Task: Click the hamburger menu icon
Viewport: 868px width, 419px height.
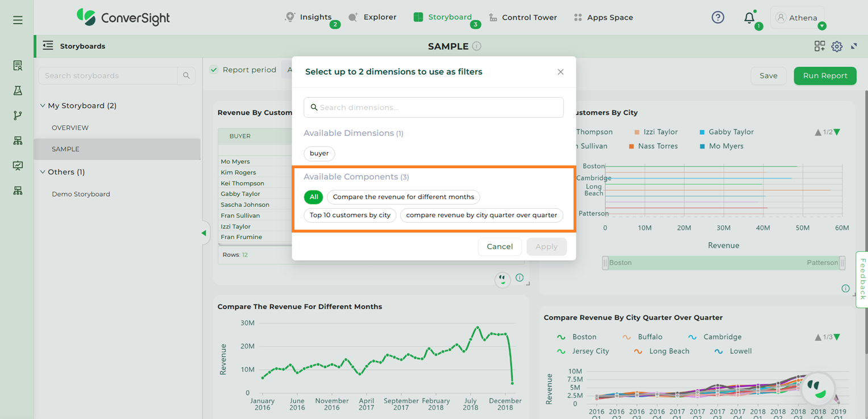Action: [x=18, y=20]
